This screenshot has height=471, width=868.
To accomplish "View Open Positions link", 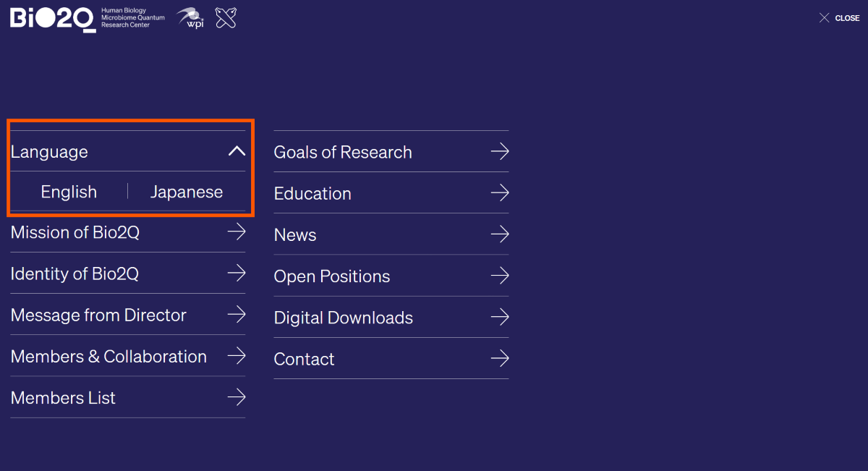I will click(332, 276).
